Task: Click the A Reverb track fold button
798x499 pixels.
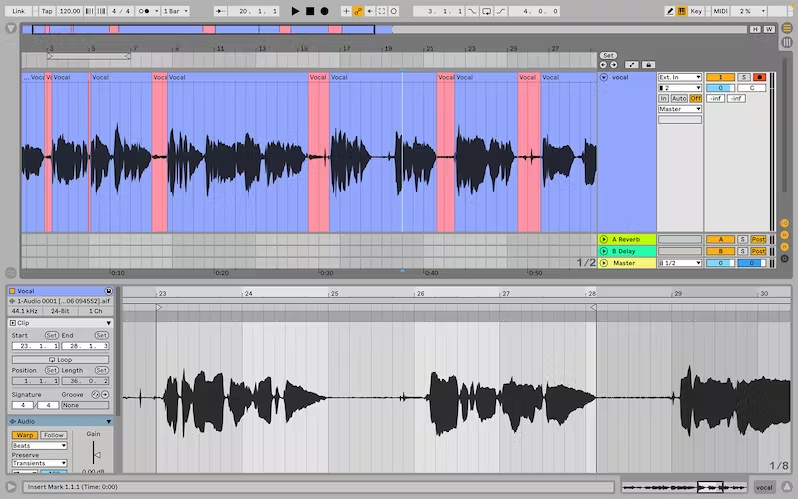Action: tap(604, 239)
